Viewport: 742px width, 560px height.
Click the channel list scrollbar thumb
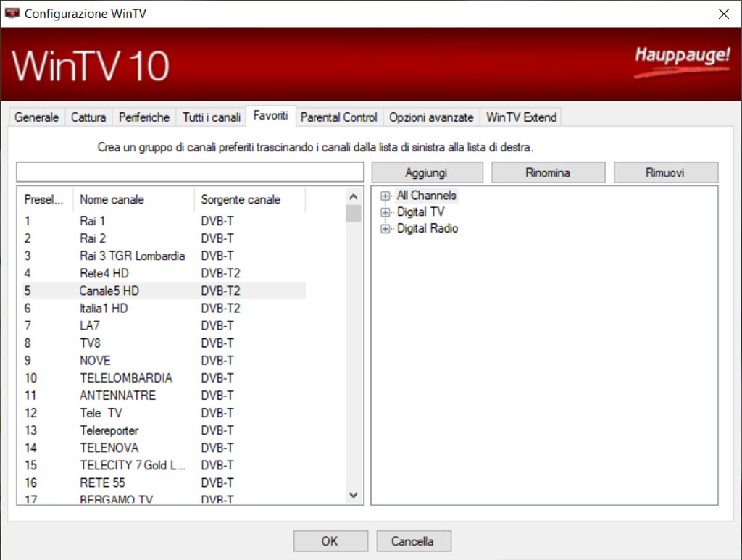[354, 213]
